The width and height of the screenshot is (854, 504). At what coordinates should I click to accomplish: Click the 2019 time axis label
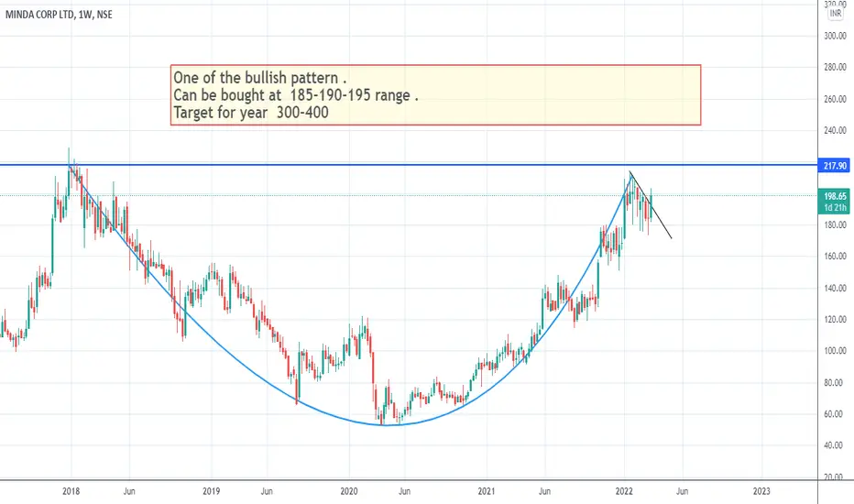click(212, 491)
